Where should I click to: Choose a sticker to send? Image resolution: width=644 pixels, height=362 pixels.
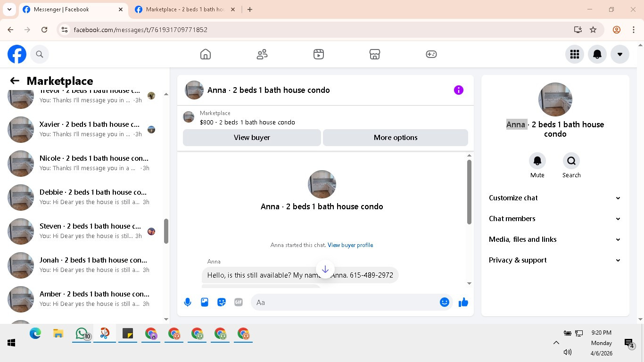(222, 303)
